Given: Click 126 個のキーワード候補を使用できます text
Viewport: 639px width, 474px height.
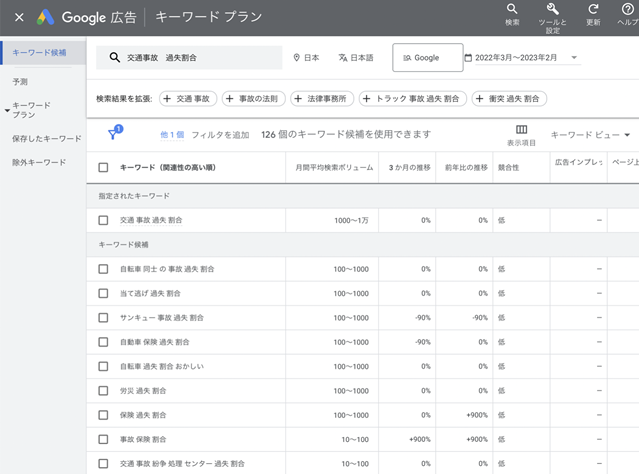Looking at the screenshot, I should (x=346, y=134).
